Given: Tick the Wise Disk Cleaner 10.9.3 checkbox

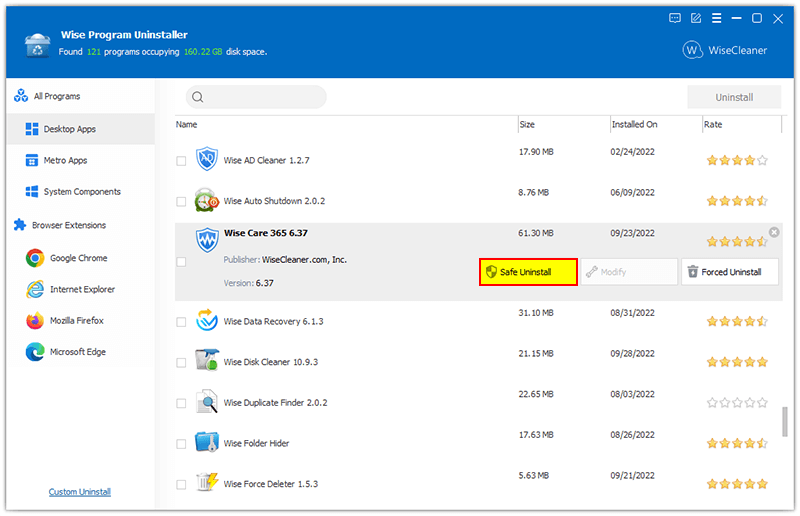Looking at the screenshot, I should coord(181,362).
